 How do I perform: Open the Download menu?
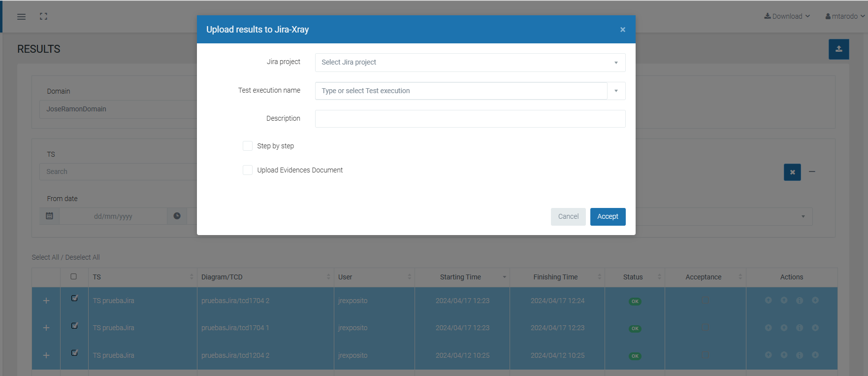coord(787,16)
